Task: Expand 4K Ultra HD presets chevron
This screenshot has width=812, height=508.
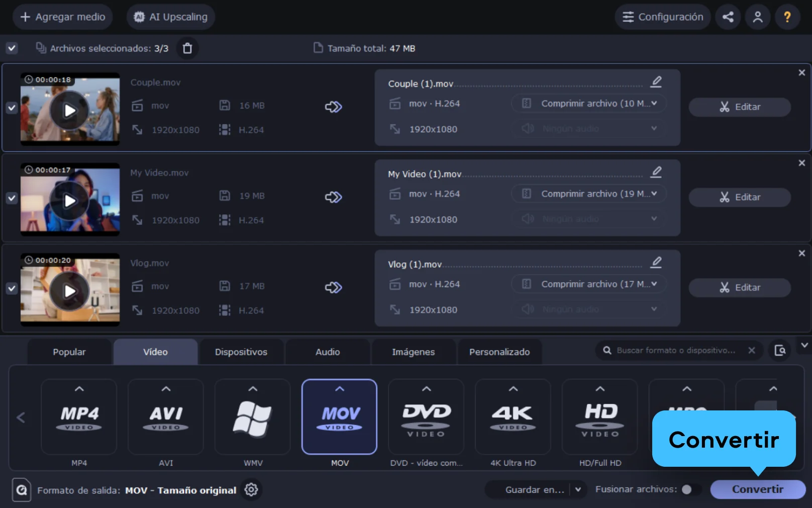Action: click(513, 389)
